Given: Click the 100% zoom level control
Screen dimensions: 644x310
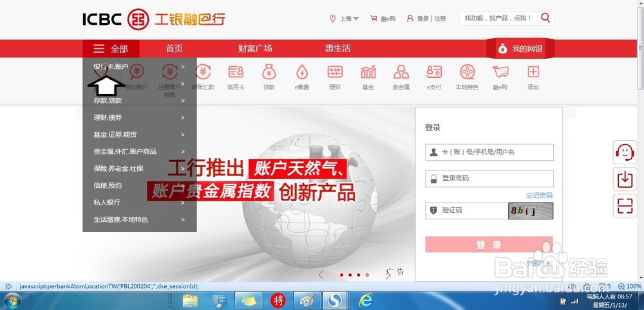Looking at the screenshot, I should click(x=630, y=286).
